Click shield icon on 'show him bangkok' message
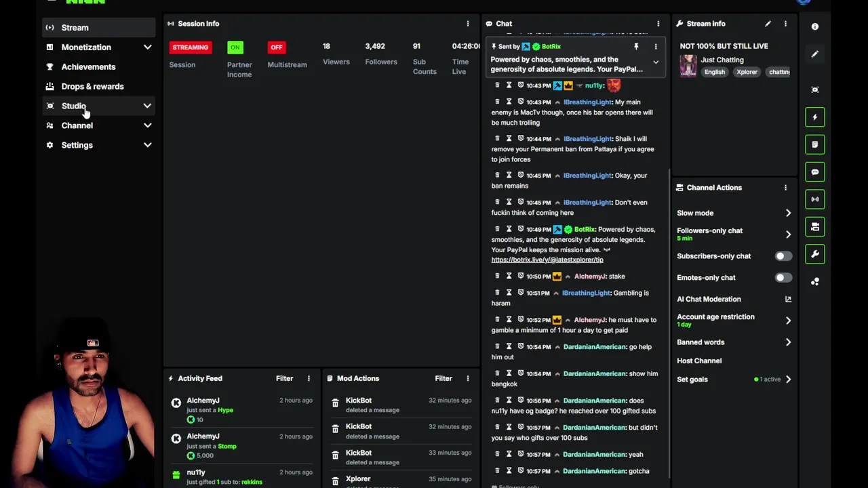 pos(520,373)
